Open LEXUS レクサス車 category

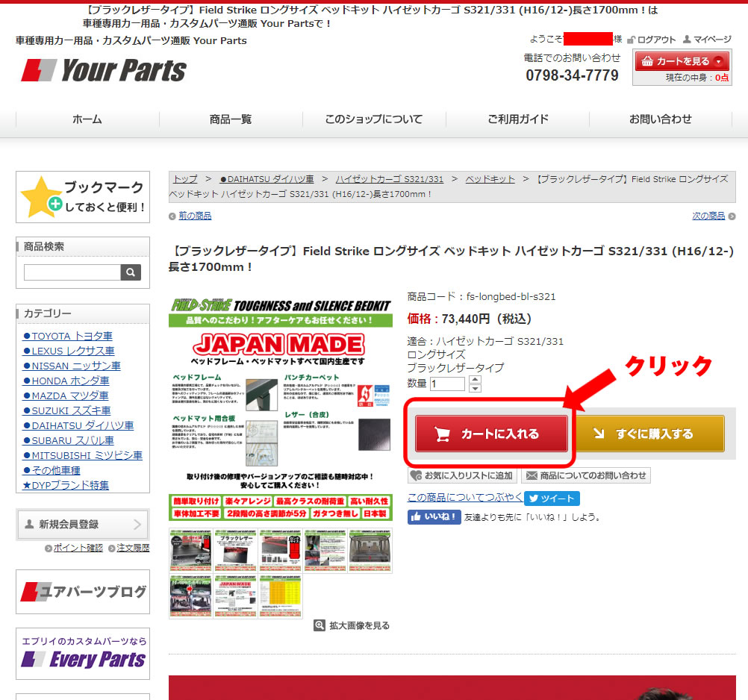pos(69,351)
